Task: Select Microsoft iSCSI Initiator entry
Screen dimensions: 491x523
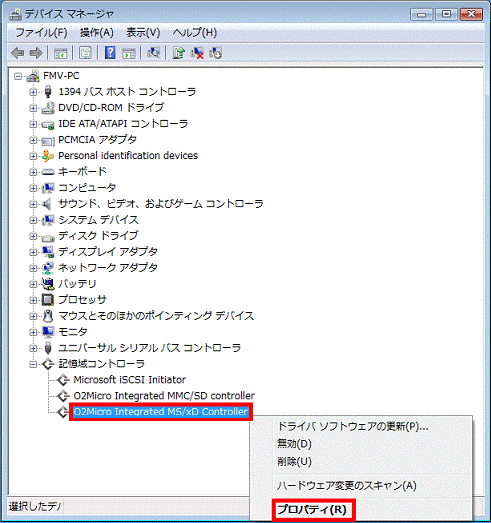Action: (x=130, y=380)
